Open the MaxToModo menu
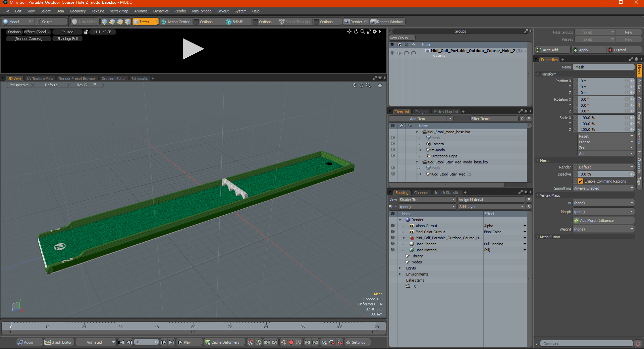 pos(202,11)
